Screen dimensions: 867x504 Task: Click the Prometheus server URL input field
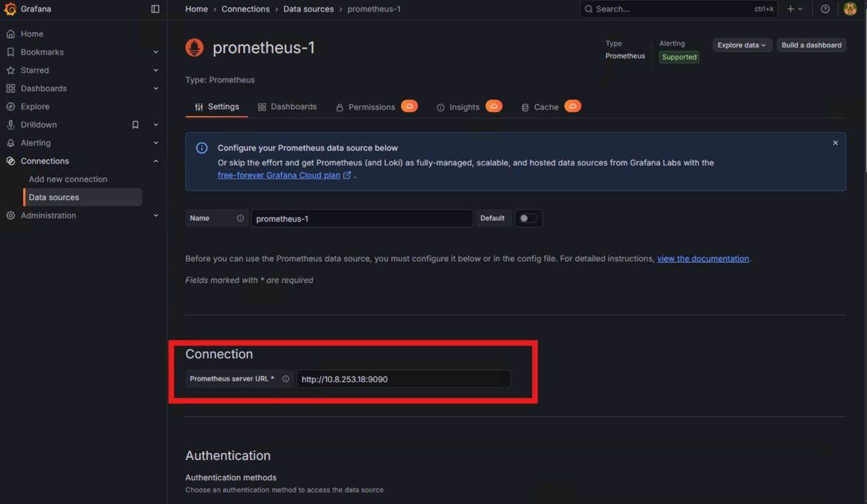click(x=403, y=379)
